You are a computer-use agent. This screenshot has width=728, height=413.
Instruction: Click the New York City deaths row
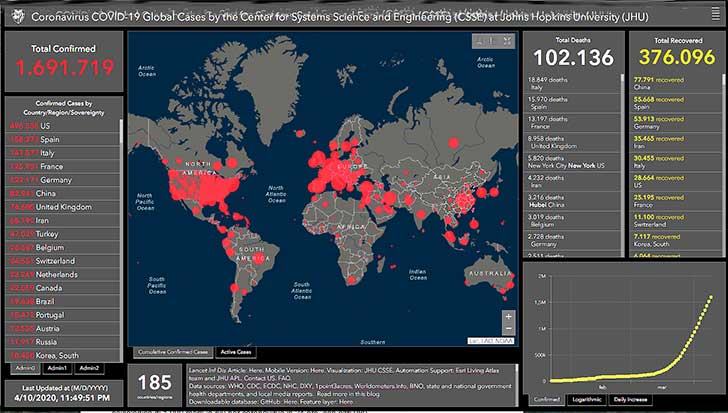tap(572, 161)
